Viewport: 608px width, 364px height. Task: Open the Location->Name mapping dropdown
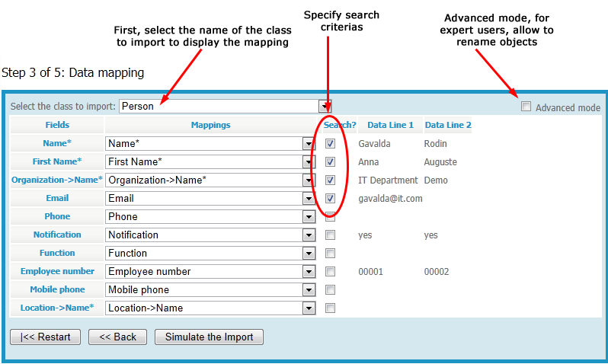309,308
